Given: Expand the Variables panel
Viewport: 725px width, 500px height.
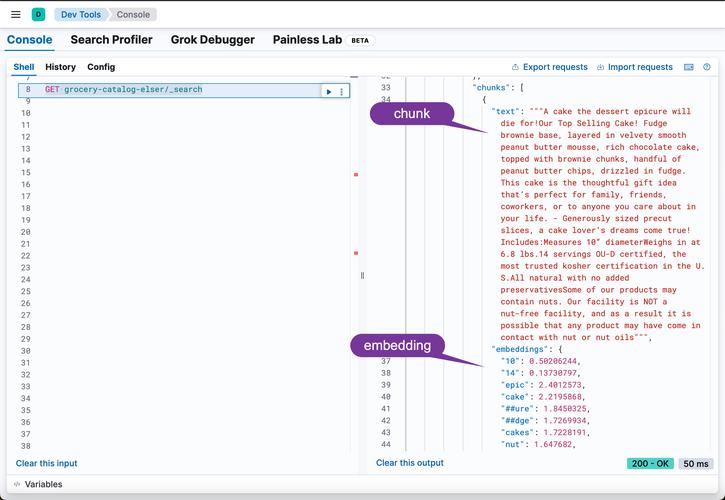Looking at the screenshot, I should (38, 484).
